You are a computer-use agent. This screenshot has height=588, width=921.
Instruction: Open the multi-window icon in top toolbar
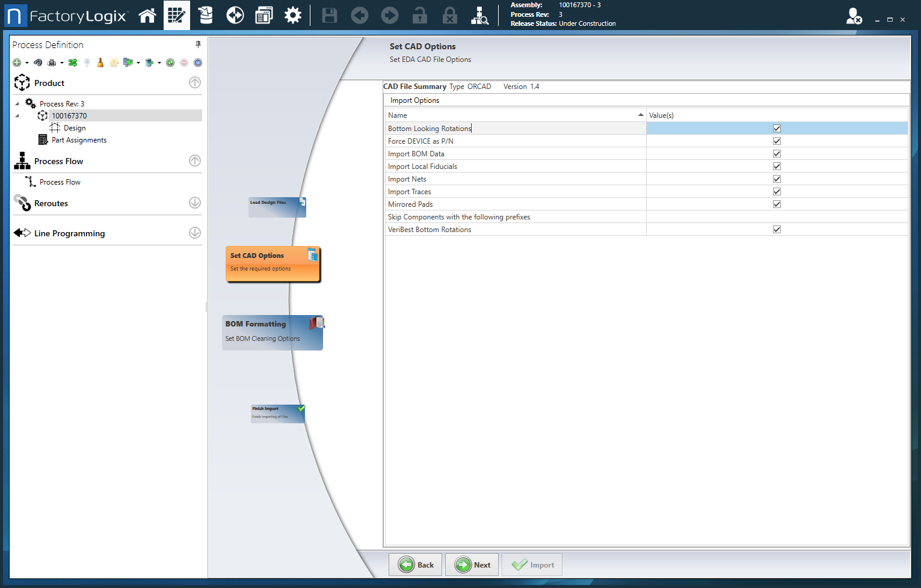pos(263,16)
